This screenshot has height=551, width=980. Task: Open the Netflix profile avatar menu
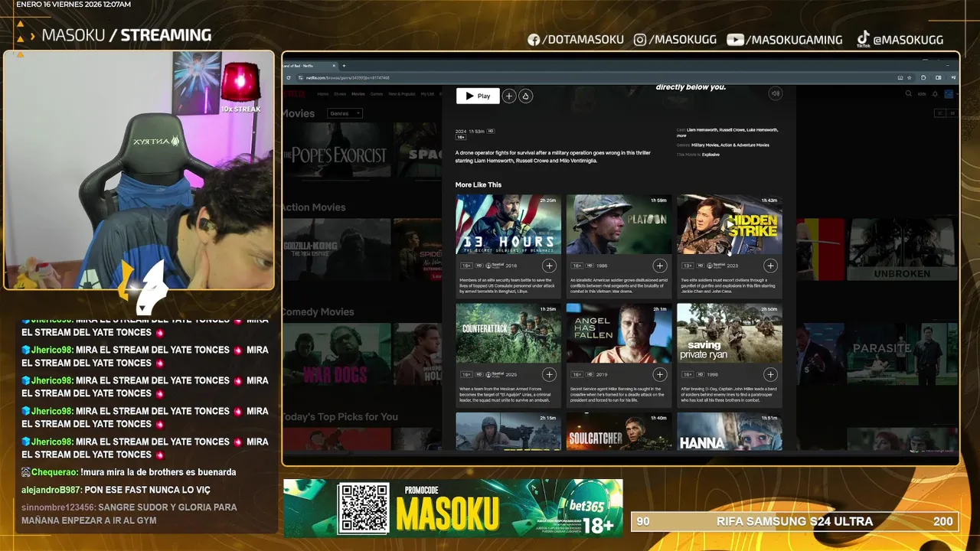tap(949, 93)
